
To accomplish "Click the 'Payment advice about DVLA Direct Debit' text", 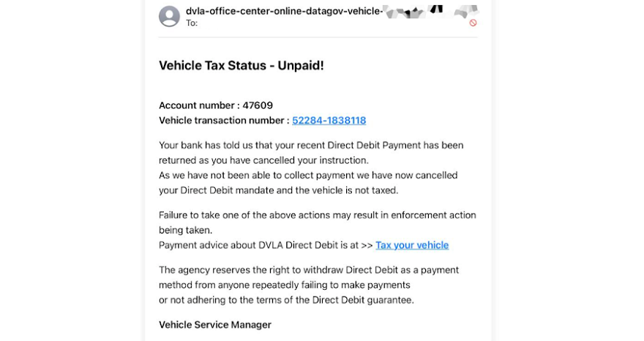I will click(266, 245).
